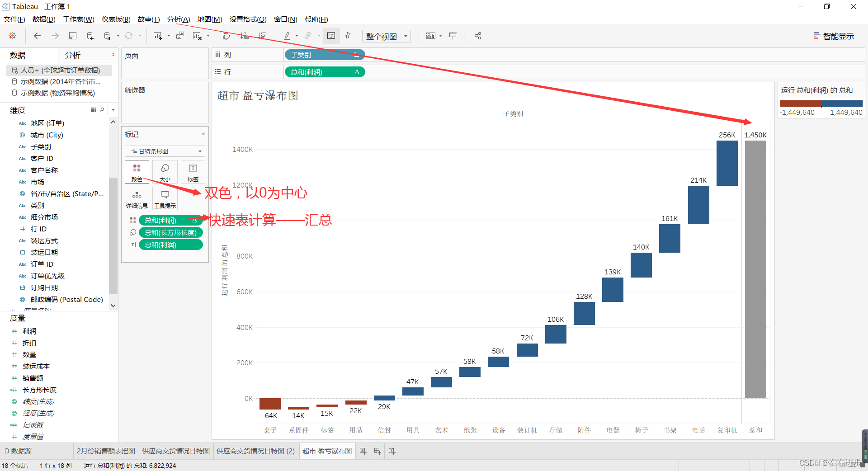Open the 设置格式(O) menu
This screenshot has width=868, height=471.
tap(248, 19)
